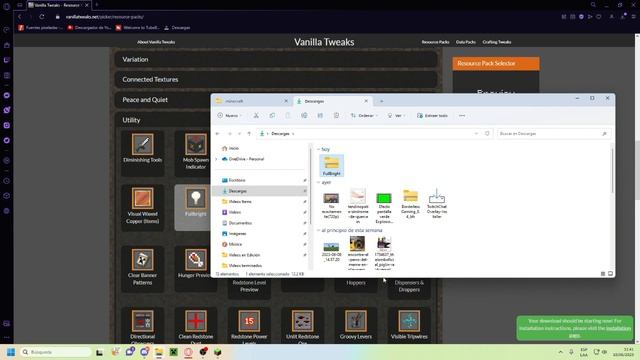Select the Clear Banner Patterns pack
The height and width of the screenshot is (360, 640).
tap(142, 269)
